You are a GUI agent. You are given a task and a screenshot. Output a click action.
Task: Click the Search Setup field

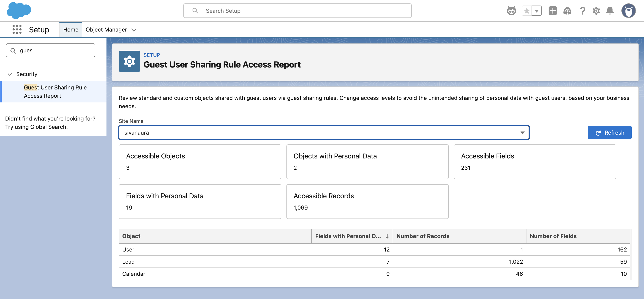(x=297, y=11)
